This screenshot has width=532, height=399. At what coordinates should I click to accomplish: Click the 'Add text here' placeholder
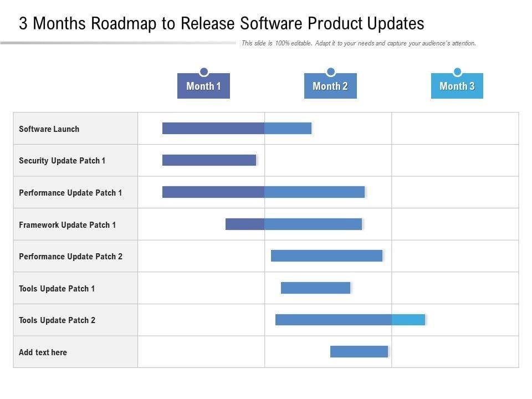pyautogui.click(x=43, y=352)
